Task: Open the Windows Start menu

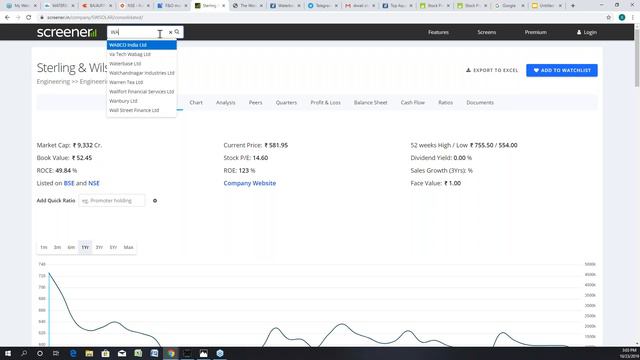Action: [x=8, y=353]
